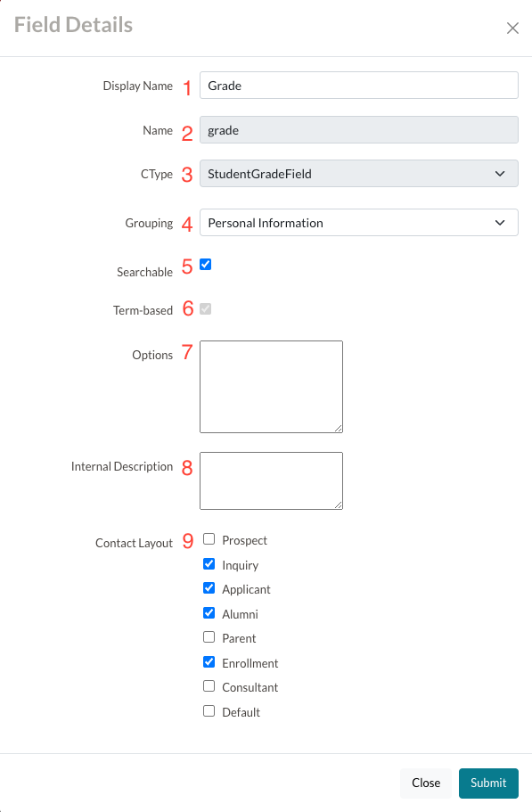
Task: Uncheck the Enrollment checkbox
Action: [x=209, y=662]
